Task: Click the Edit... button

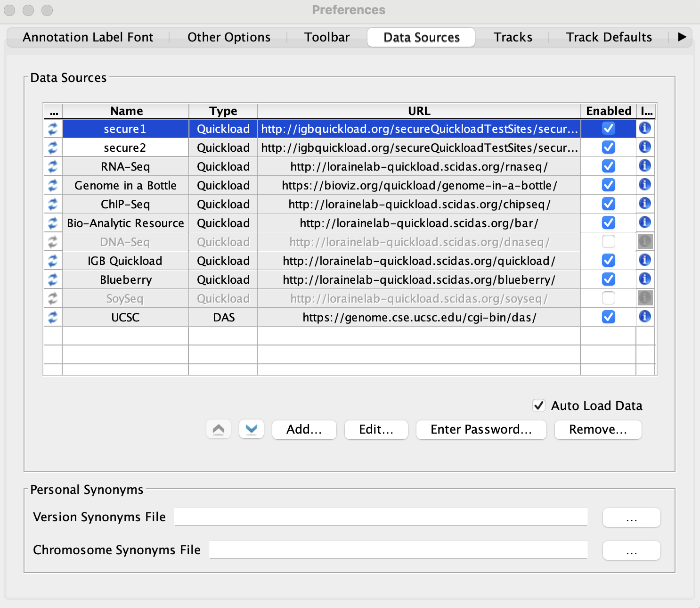Action: click(376, 429)
